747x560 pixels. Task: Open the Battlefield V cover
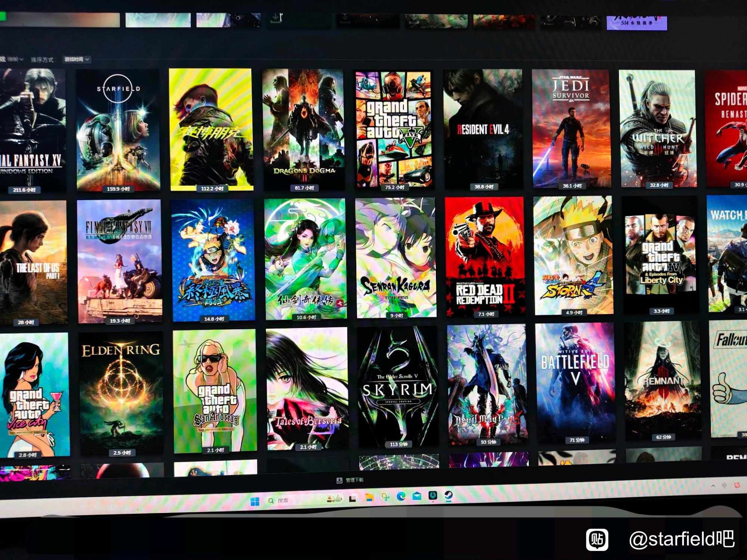[576, 383]
